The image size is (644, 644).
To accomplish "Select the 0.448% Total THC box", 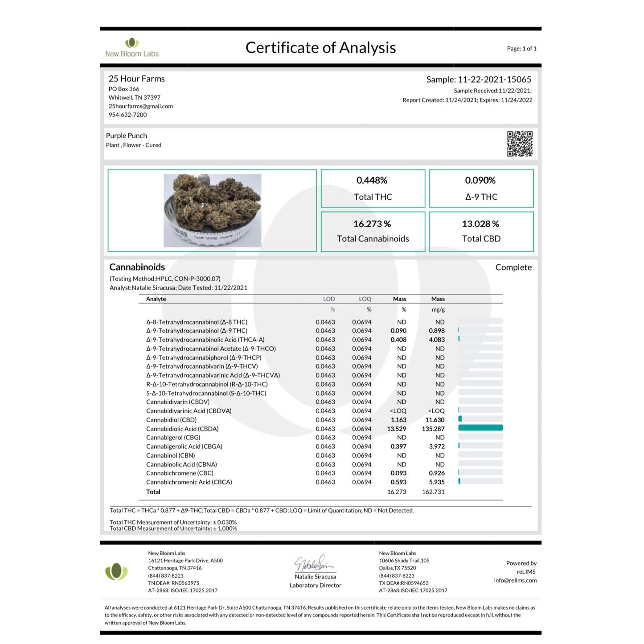I will click(x=373, y=188).
